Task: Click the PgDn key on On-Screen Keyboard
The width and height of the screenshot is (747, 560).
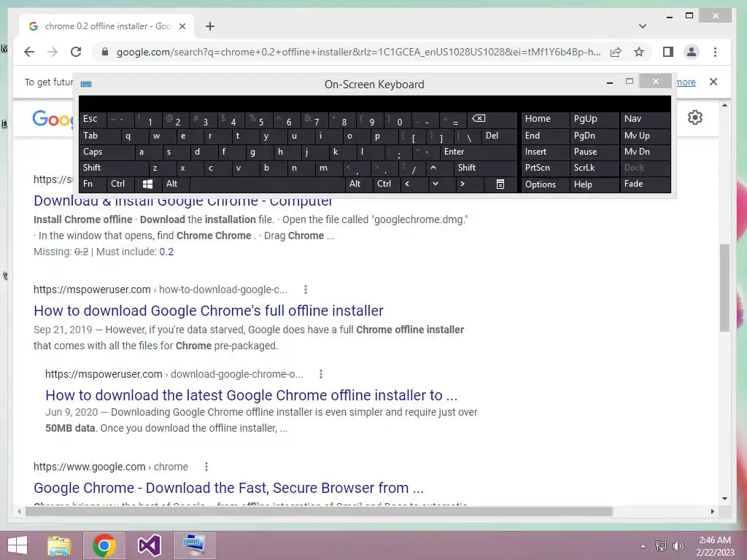Action: click(594, 136)
